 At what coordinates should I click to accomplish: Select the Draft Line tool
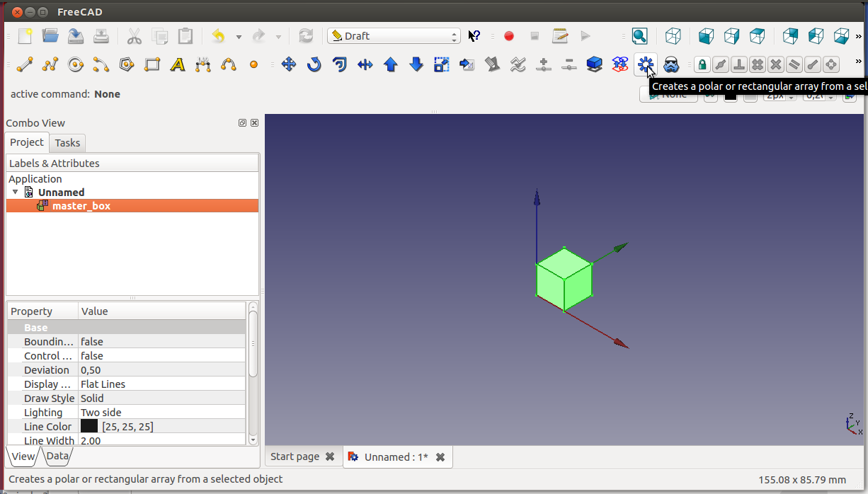click(25, 65)
